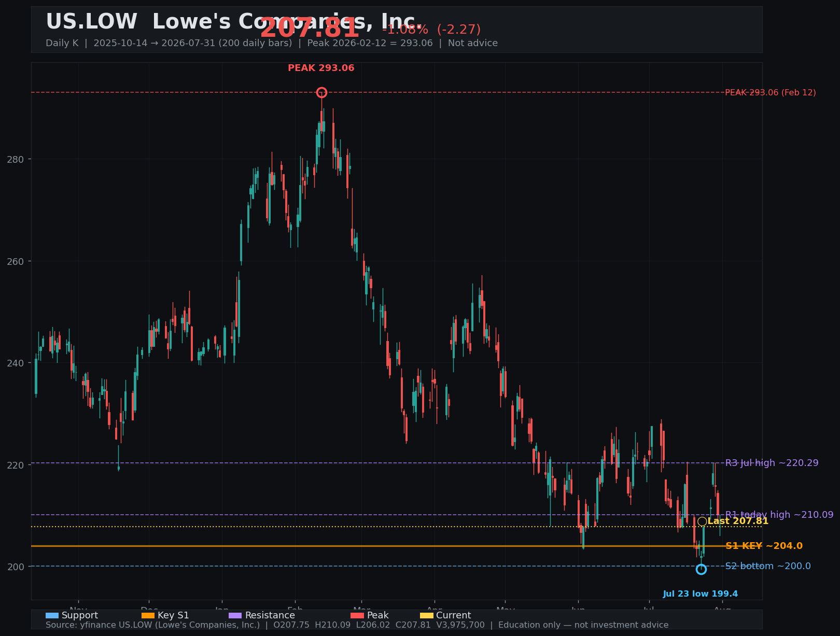840x636 pixels.
Task: Select the 260 y-axis price label
Action: [x=16, y=261]
